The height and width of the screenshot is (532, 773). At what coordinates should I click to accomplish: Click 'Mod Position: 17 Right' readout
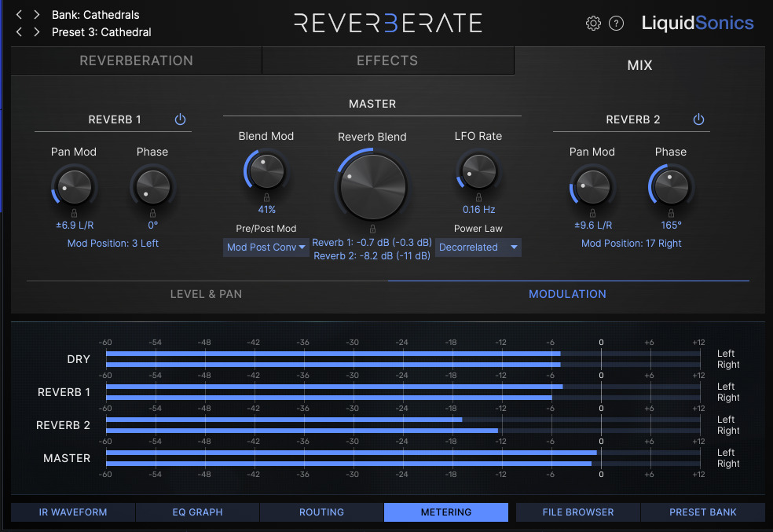click(632, 244)
